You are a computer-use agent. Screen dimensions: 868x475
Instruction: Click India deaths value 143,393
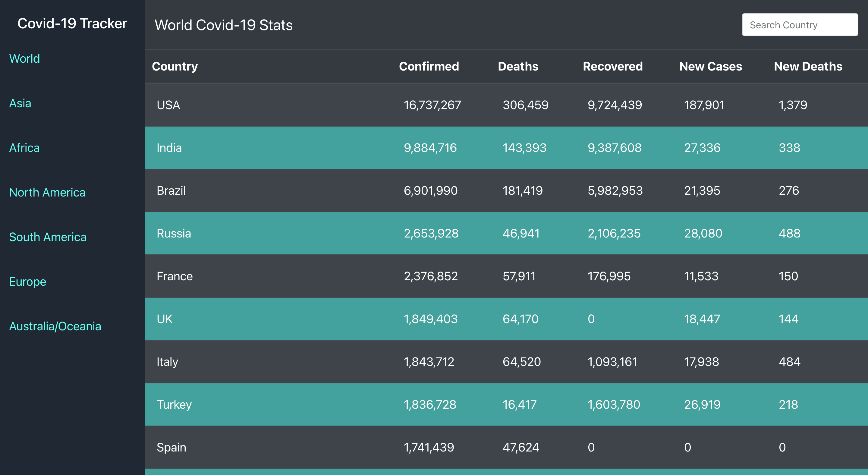(525, 148)
